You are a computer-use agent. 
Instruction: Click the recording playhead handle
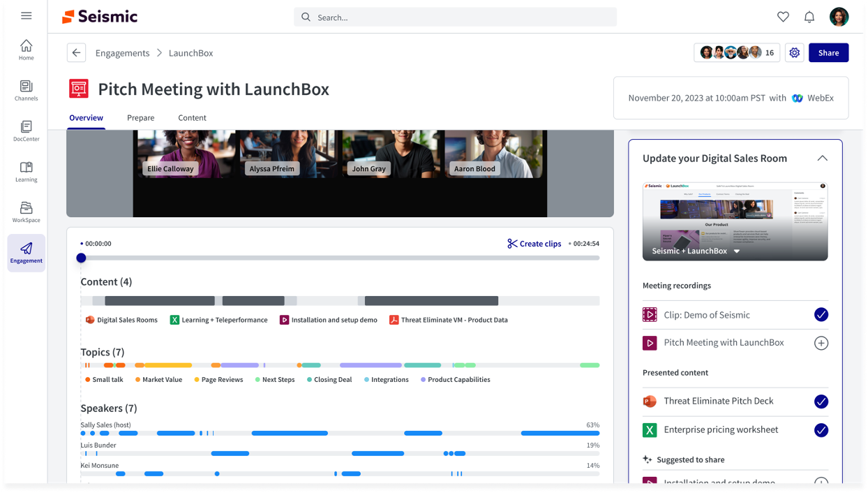pyautogui.click(x=81, y=258)
